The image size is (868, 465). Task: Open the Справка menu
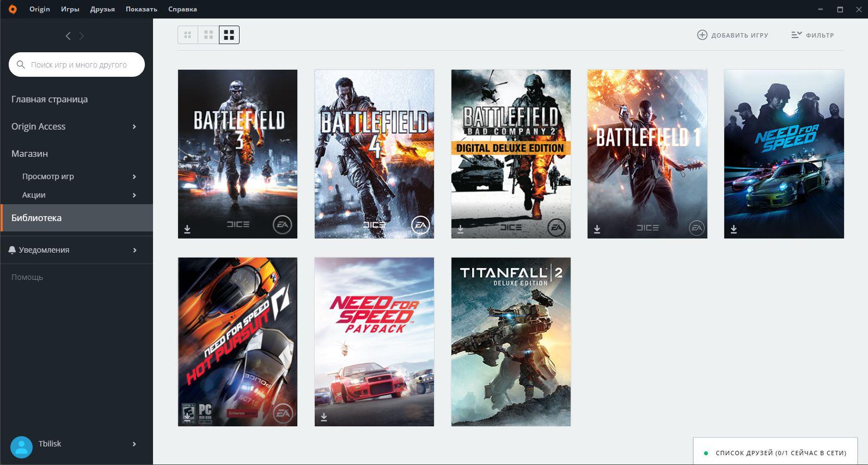coord(182,9)
